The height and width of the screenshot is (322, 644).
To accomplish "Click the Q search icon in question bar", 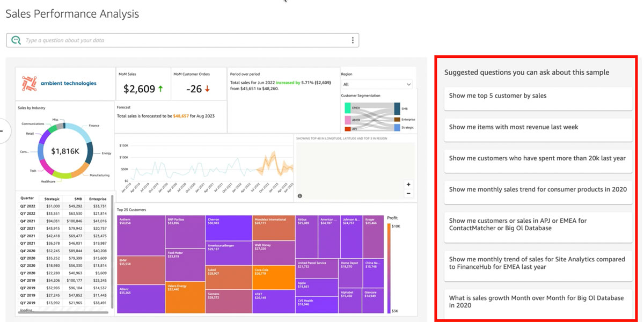I will 16,40.
